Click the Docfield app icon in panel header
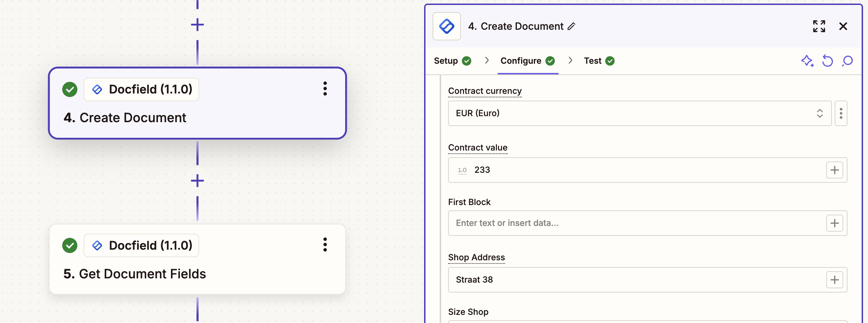This screenshot has height=323, width=868. 447,26
